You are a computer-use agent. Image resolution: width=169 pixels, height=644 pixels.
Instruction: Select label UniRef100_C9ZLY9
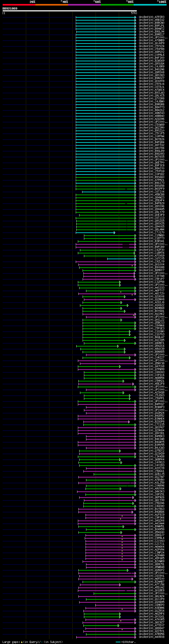[x=152, y=262]
